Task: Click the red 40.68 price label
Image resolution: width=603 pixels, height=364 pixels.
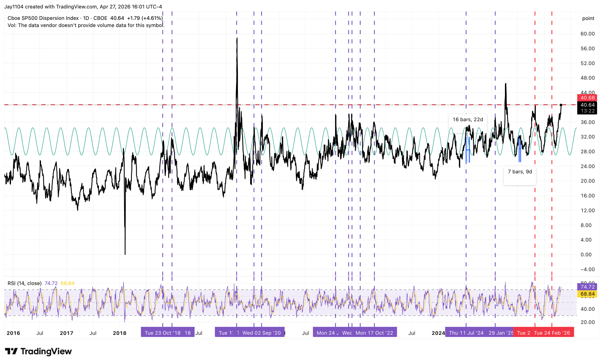Action: point(587,98)
